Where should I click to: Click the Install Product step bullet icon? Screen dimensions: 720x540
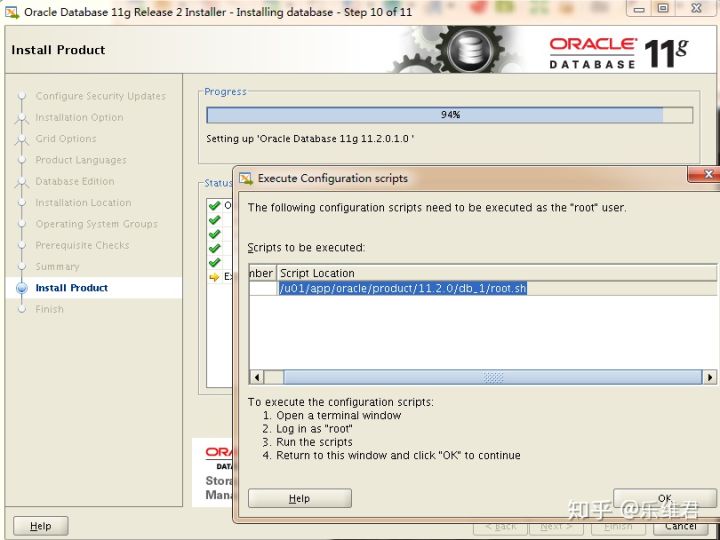[22, 288]
